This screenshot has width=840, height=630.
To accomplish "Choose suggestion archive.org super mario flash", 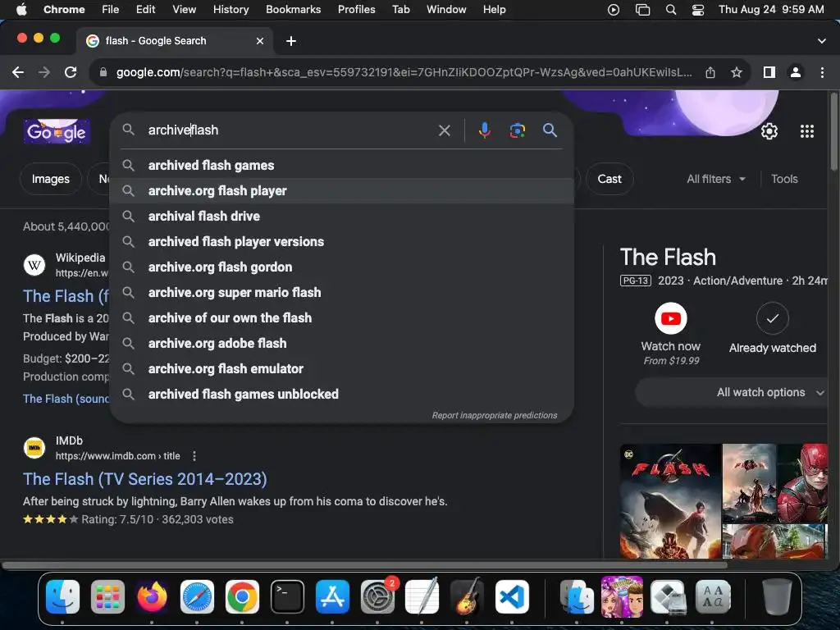I will [342, 293].
